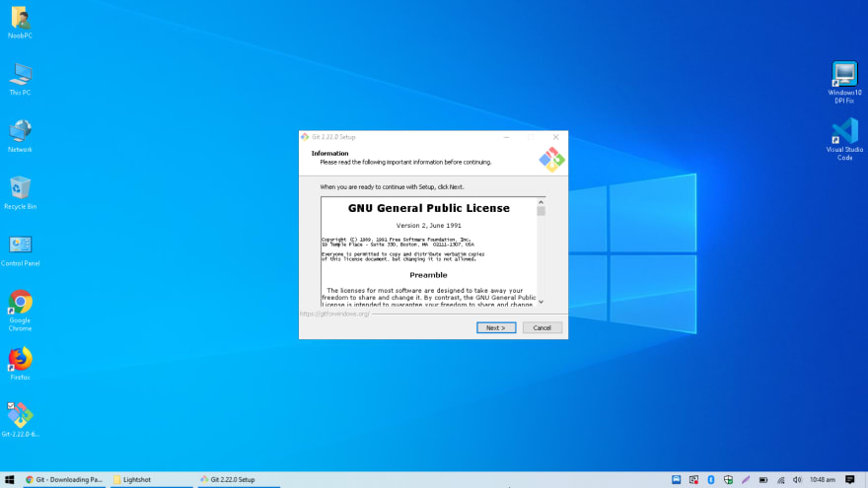This screenshot has width=868, height=488.
Task: Open the gitforwindows.org link
Action: (x=334, y=314)
